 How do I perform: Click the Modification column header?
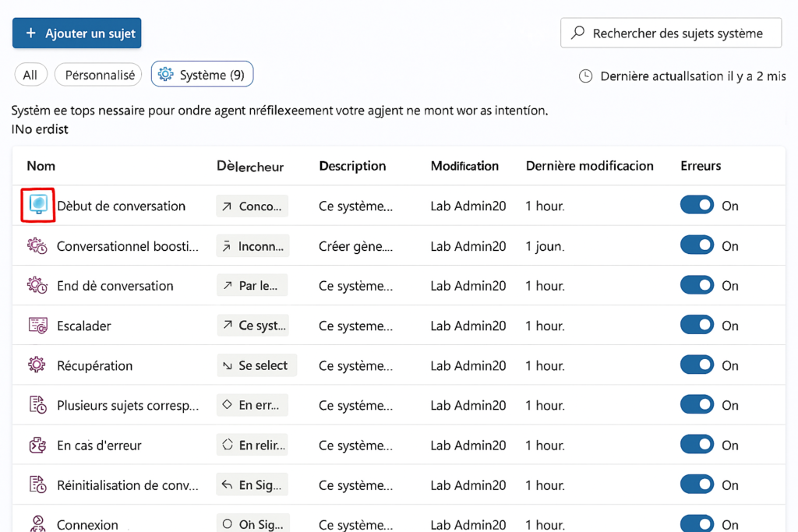tap(464, 166)
